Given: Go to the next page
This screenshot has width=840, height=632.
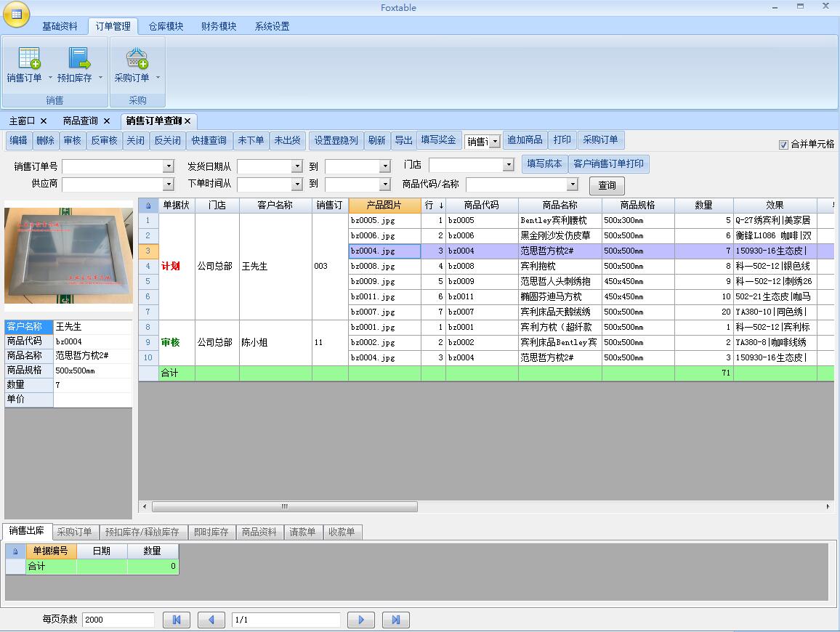Looking at the screenshot, I should [x=360, y=620].
